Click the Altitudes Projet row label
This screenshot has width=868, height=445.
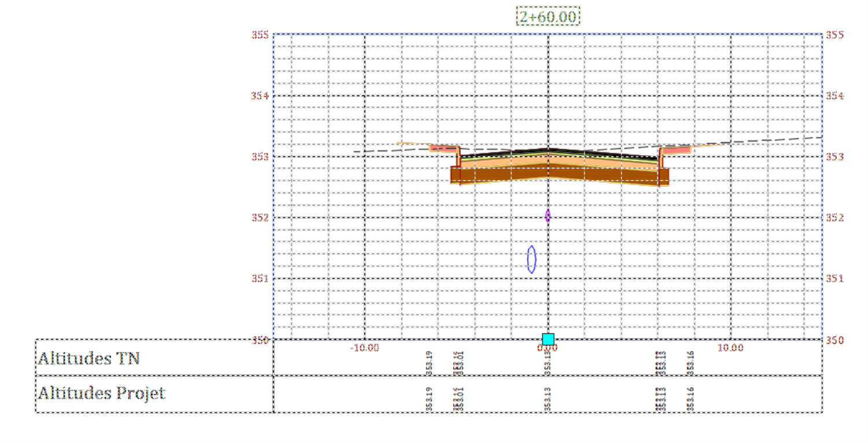101,393
